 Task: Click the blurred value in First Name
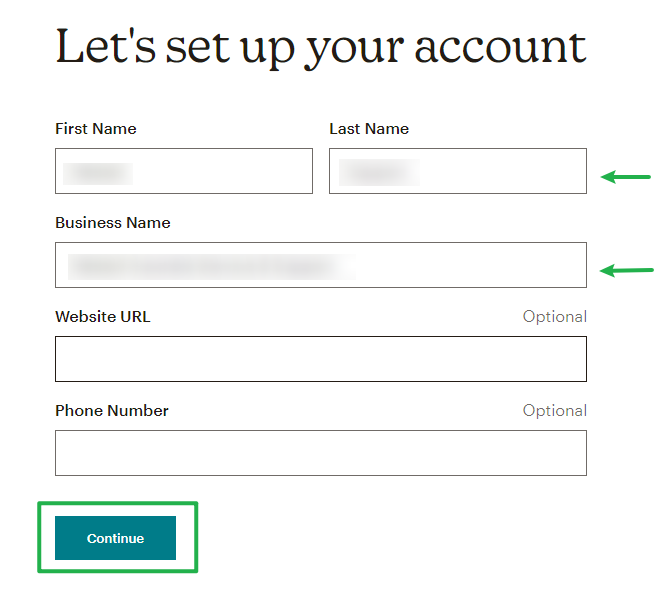[98, 173]
